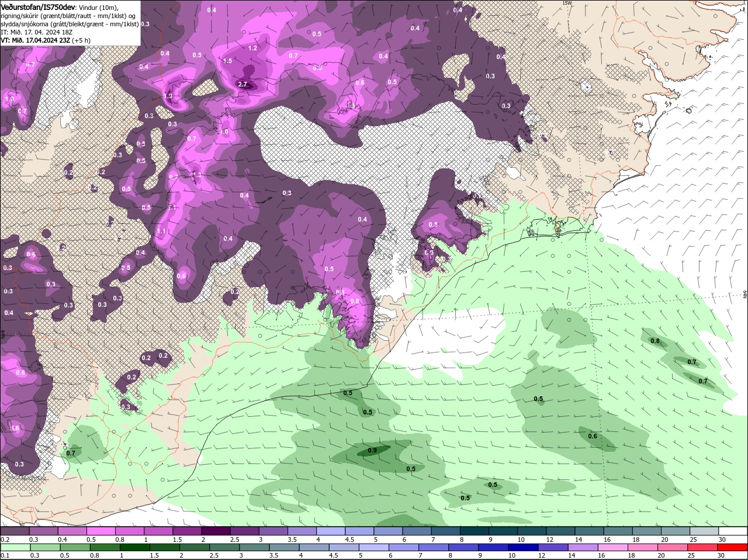Pick the lightest green 0.1 rain legend swatch
The width and height of the screenshot is (748, 560).
(15, 548)
